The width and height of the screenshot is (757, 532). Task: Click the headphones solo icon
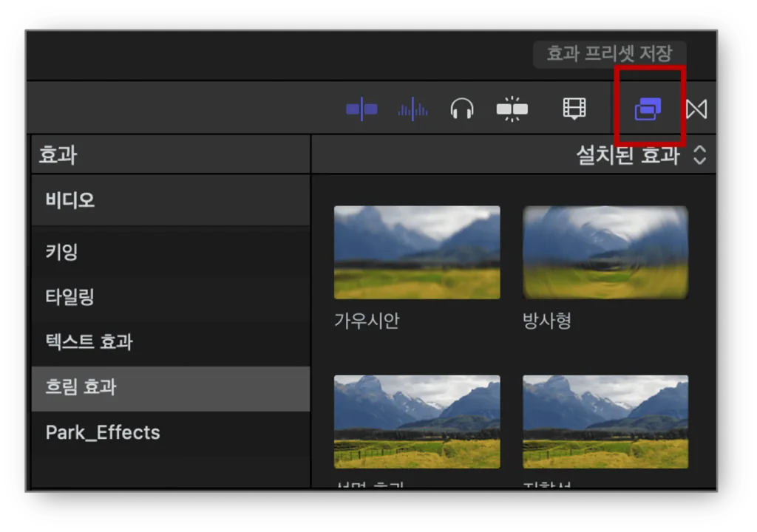462,109
